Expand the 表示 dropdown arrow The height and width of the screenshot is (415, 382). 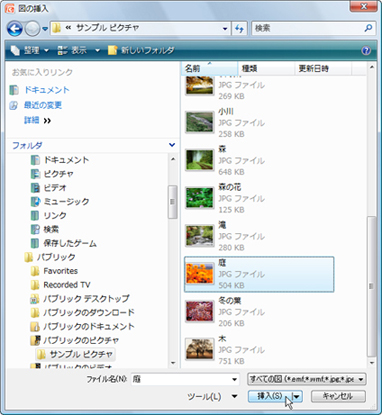(x=97, y=51)
